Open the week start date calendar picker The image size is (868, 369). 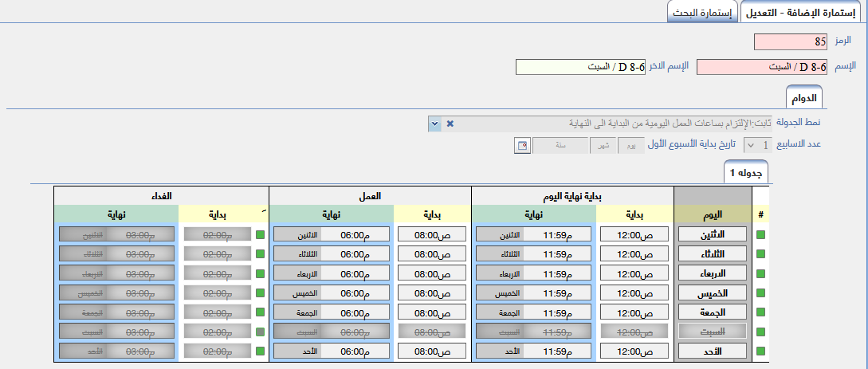click(523, 145)
